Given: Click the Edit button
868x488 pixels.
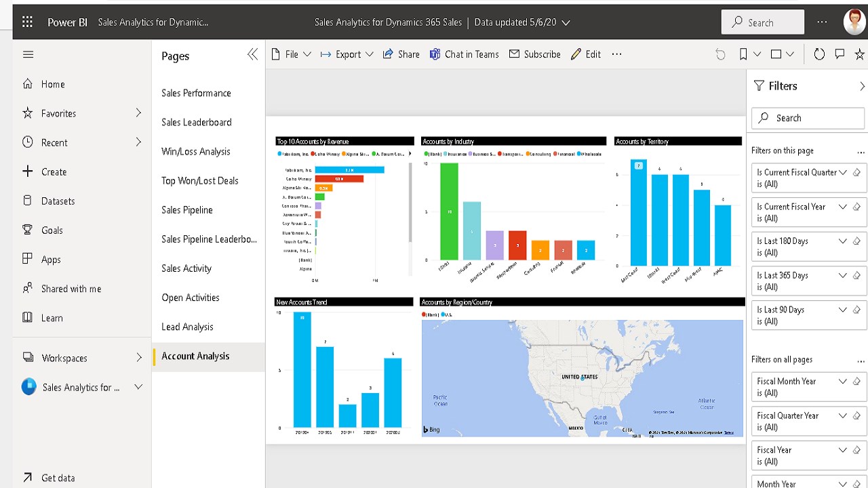Looking at the screenshot, I should coord(586,54).
